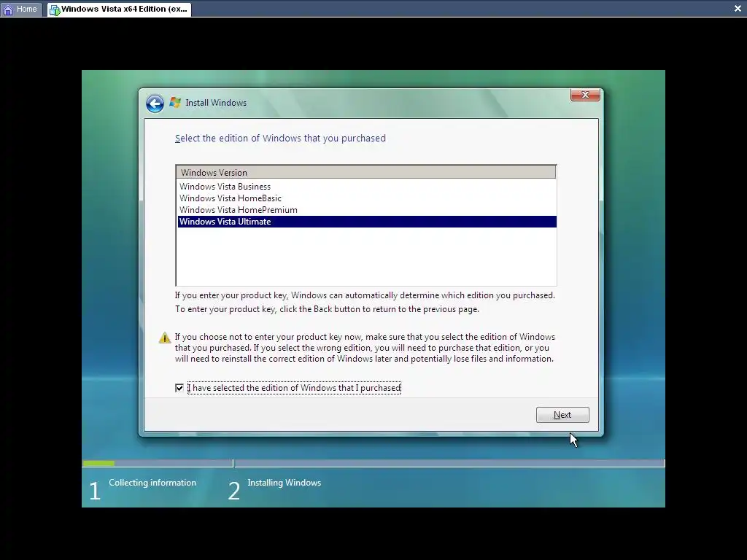Screen dimensions: 747x560
Task: Click the Home tab house icon
Action: pos(8,9)
